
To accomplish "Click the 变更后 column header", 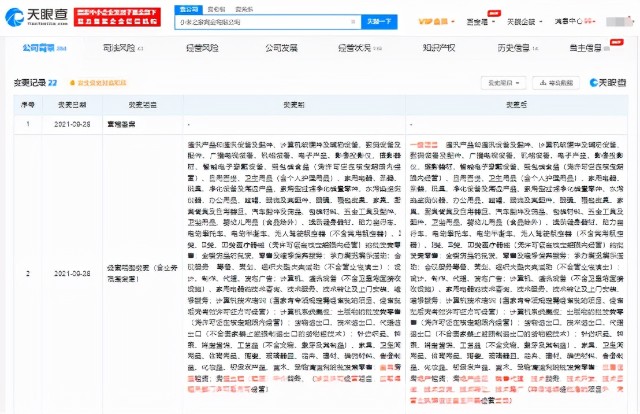I will pyautogui.click(x=516, y=105).
